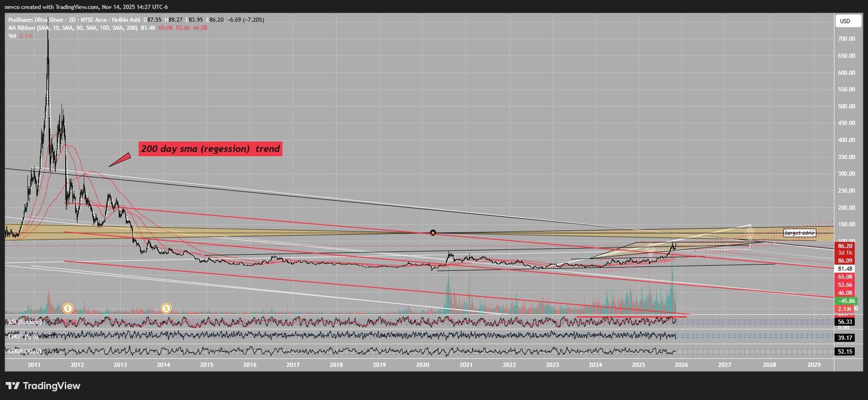Click the 86.20 current price label
Image resolution: width=868 pixels, height=400 pixels.
[845, 246]
